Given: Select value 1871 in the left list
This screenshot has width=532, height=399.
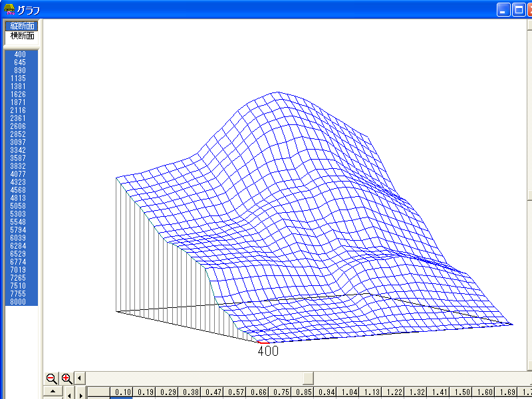Looking at the screenshot, I should (x=21, y=102).
